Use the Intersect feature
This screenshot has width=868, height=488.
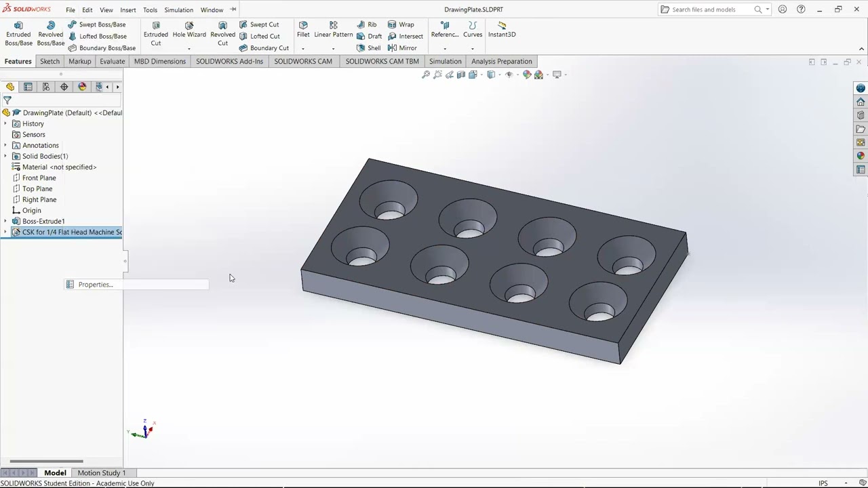coord(406,36)
